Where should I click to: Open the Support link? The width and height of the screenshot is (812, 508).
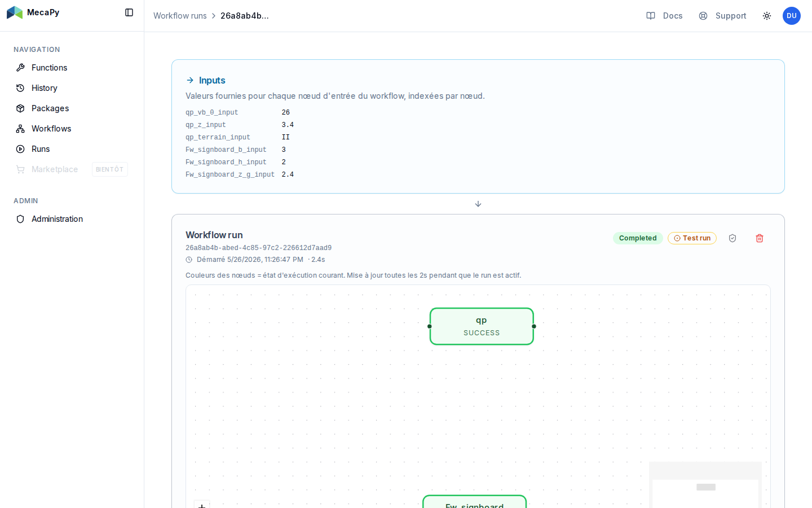click(x=722, y=16)
